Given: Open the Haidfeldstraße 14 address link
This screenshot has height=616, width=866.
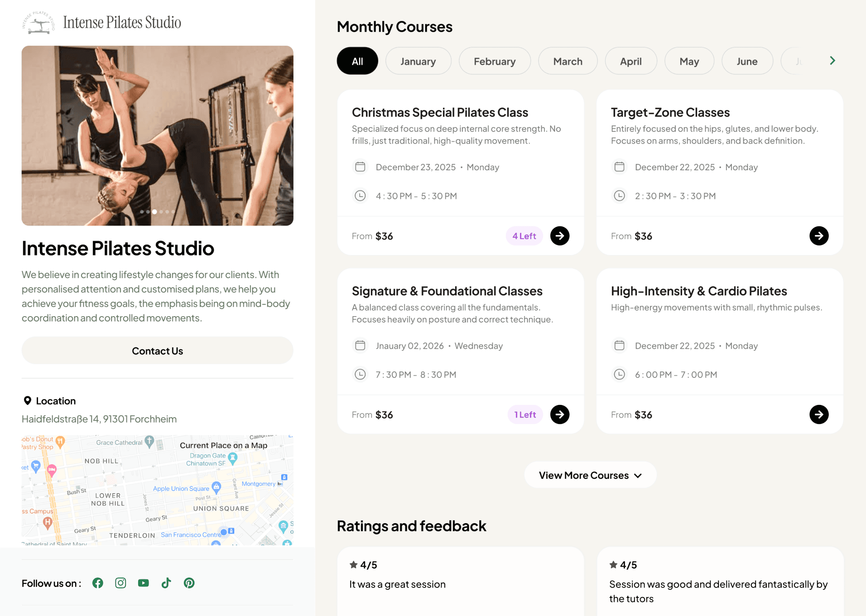Looking at the screenshot, I should coord(99,419).
